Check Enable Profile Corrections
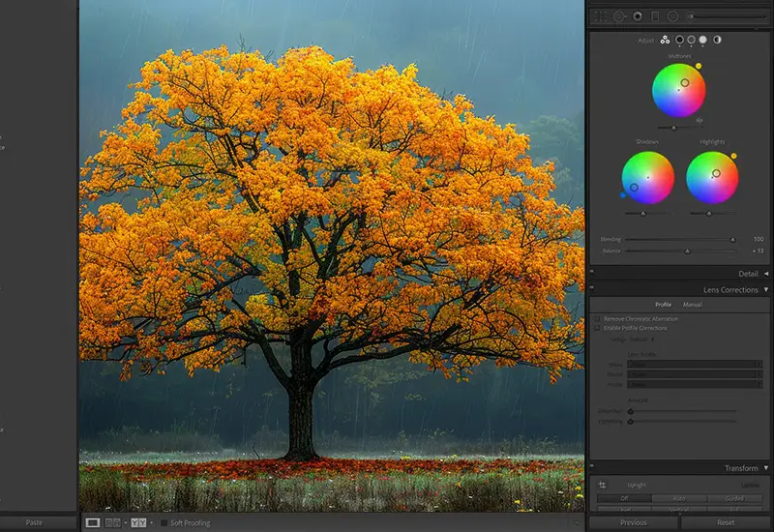Viewport: 774px width, 532px height. pyautogui.click(x=597, y=328)
